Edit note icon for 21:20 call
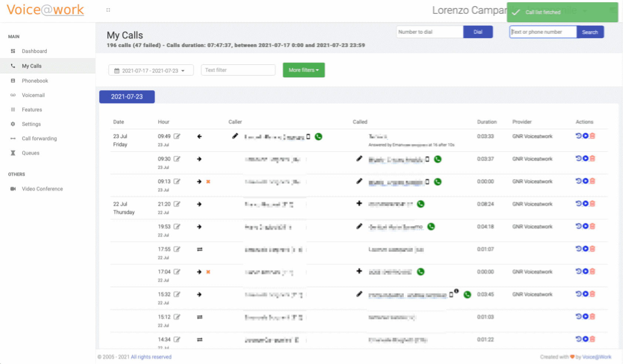This screenshot has width=623, height=364. tap(177, 204)
